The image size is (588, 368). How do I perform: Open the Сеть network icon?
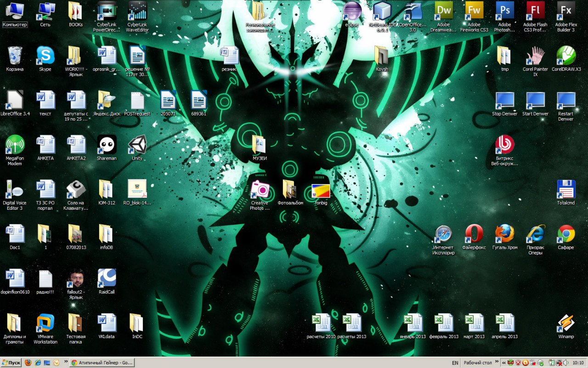pyautogui.click(x=45, y=15)
